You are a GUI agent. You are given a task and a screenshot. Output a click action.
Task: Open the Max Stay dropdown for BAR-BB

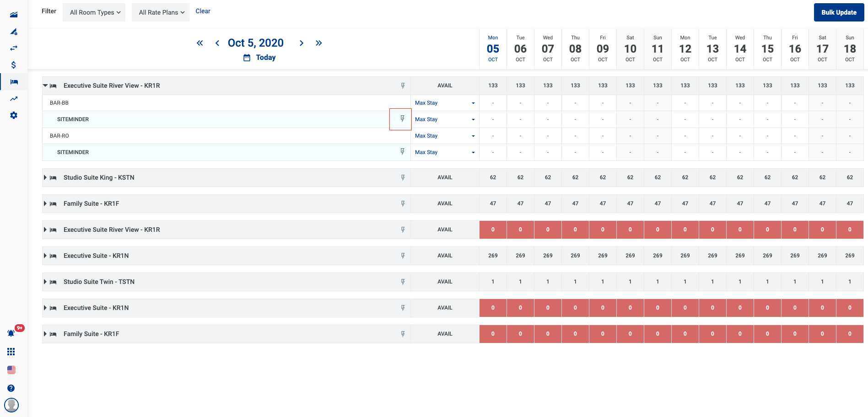click(x=444, y=103)
